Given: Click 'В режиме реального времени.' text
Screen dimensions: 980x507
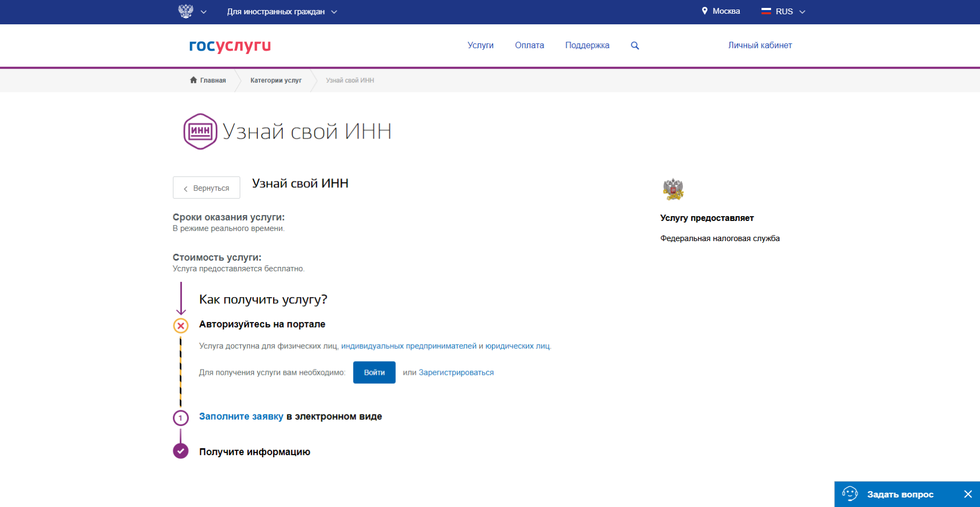Looking at the screenshot, I should click(x=229, y=228).
